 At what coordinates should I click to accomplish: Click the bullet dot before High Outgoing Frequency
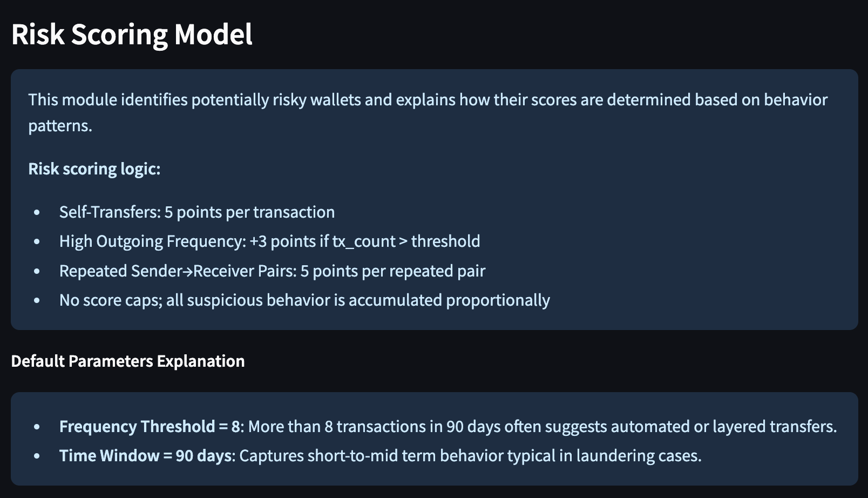(x=37, y=241)
